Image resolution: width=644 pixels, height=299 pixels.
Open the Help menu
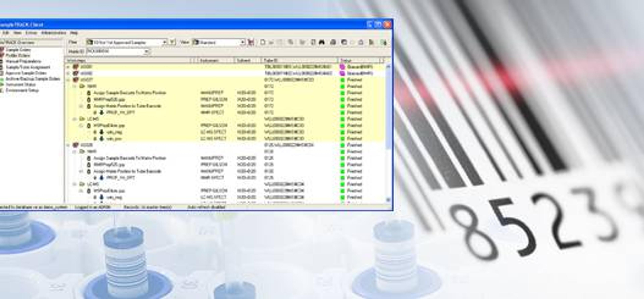click(74, 33)
